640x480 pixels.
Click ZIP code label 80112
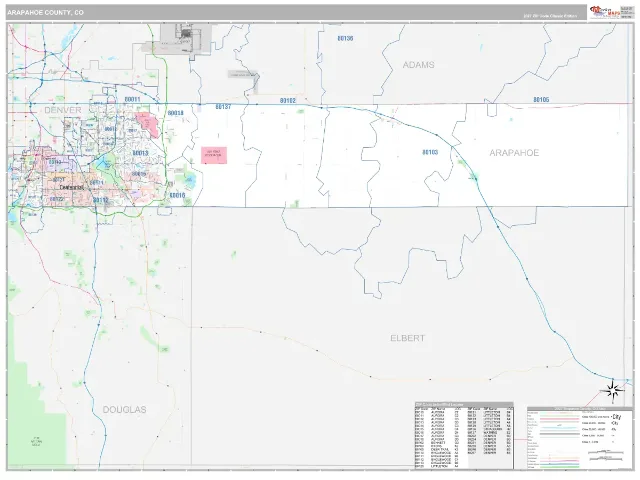(x=101, y=200)
